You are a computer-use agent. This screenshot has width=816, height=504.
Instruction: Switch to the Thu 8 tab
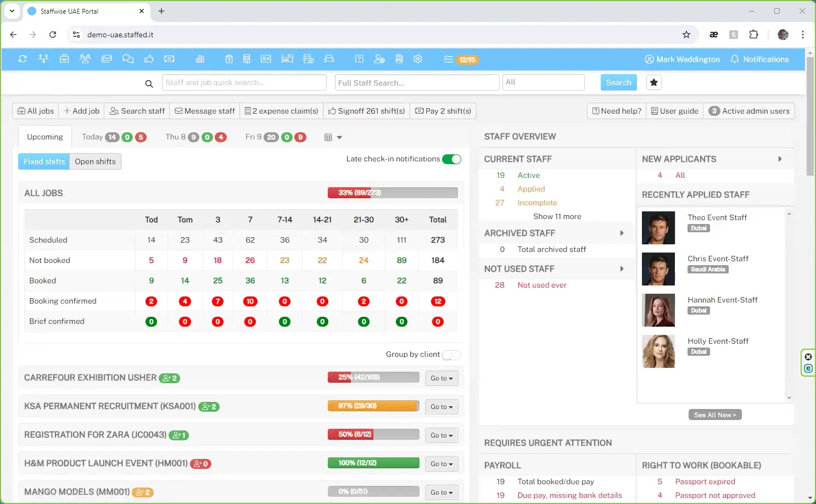(x=196, y=137)
